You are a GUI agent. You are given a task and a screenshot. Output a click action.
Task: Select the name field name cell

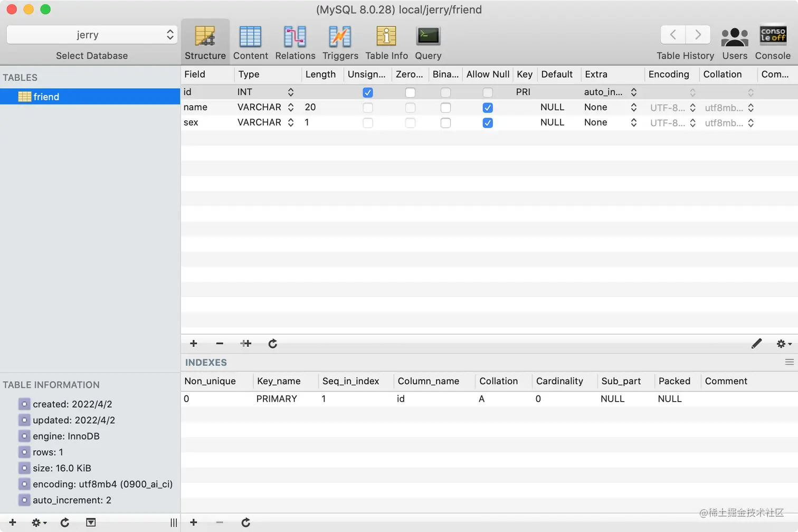coord(207,107)
